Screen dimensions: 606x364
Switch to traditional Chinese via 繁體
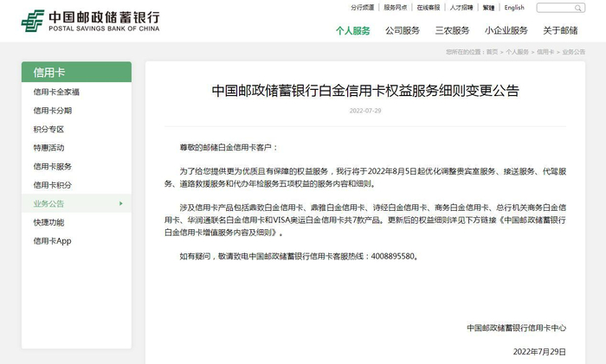[488, 7]
